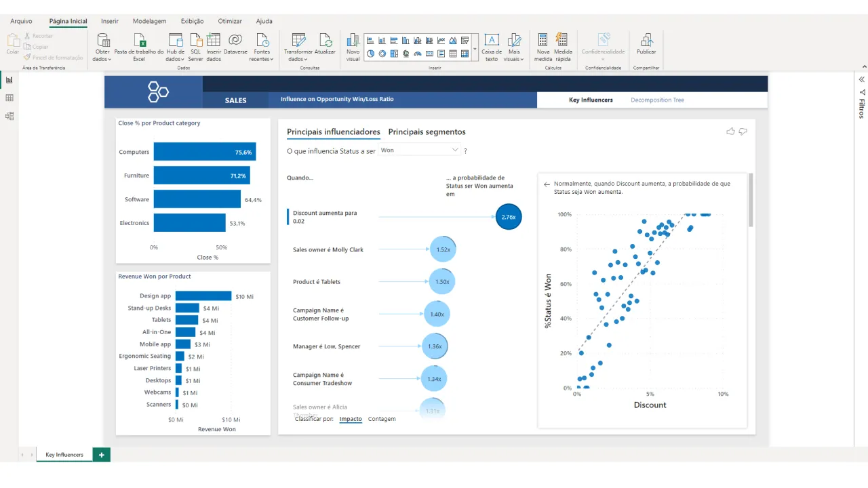Click the Key Influencers header button
The image size is (868, 488).
[591, 100]
